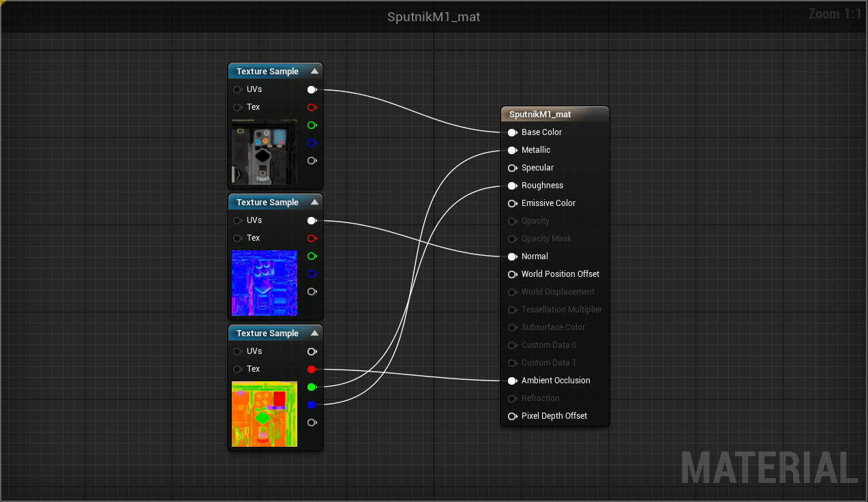Click the SputnikM1_mat graph title bar text
868x502 pixels.
(434, 17)
